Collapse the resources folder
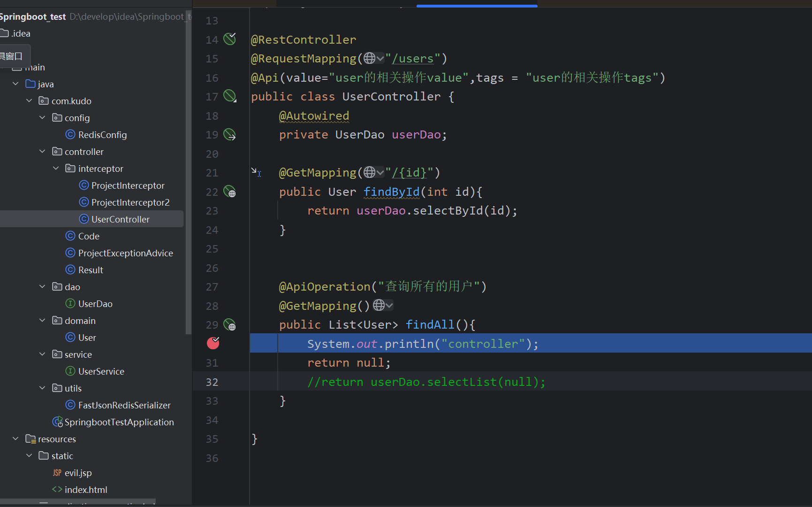This screenshot has height=507, width=812. click(16, 439)
